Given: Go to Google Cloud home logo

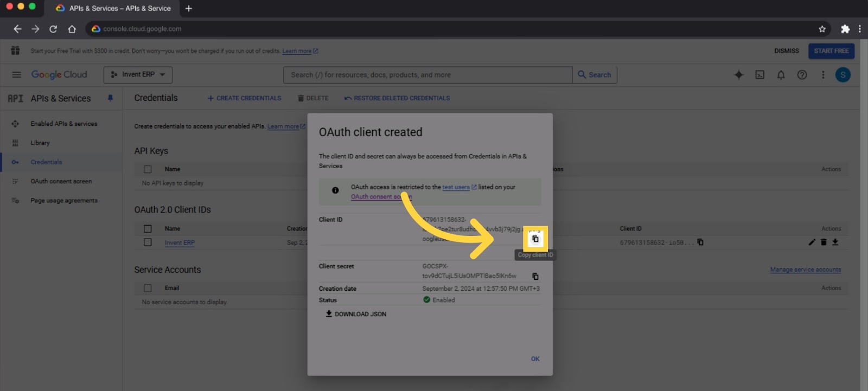Looking at the screenshot, I should 59,75.
